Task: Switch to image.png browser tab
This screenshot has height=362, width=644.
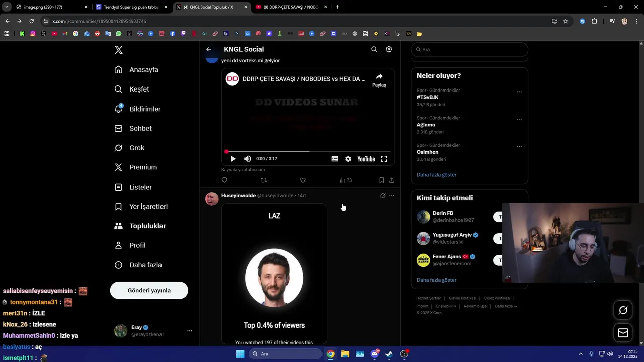Action: pyautogui.click(x=52, y=7)
